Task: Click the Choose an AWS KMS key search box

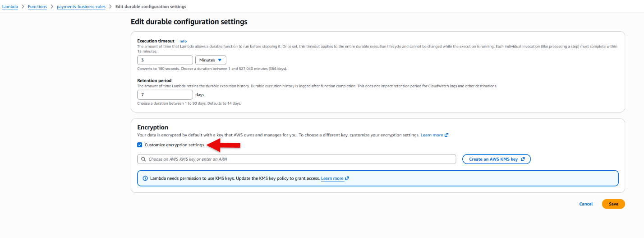Action: [297, 159]
